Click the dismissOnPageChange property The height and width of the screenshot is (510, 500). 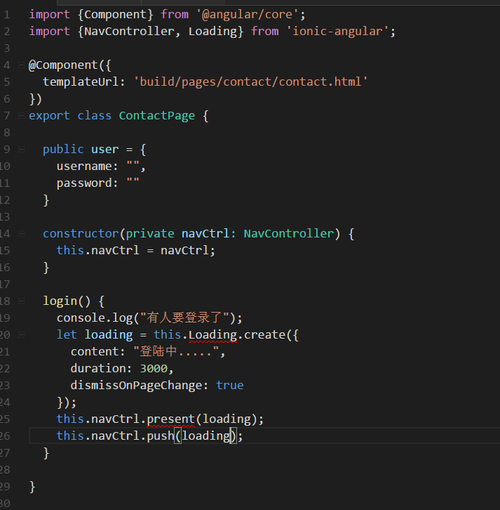(136, 386)
